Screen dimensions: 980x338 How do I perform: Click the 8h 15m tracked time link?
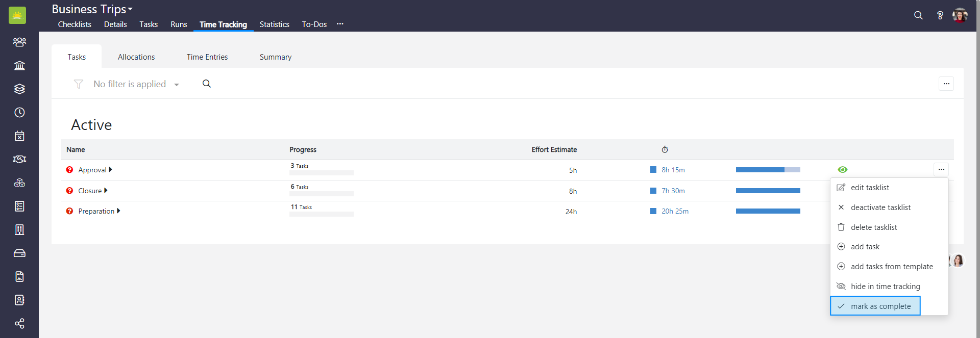tap(673, 170)
